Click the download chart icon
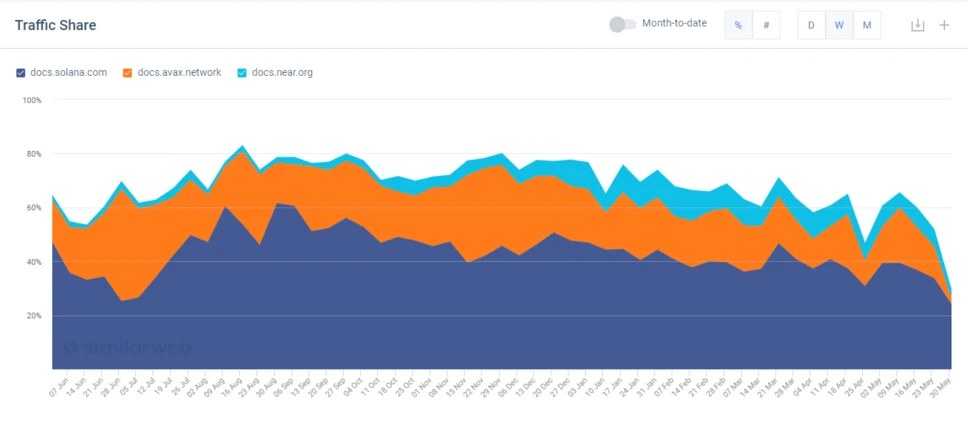Image resolution: width=968 pixels, height=425 pixels. [917, 25]
